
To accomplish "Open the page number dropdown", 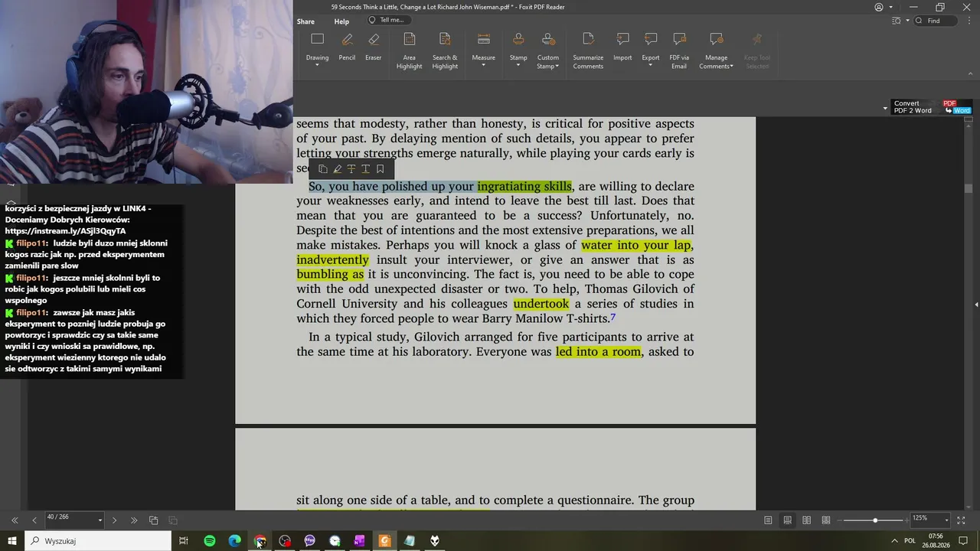I will click(x=100, y=520).
